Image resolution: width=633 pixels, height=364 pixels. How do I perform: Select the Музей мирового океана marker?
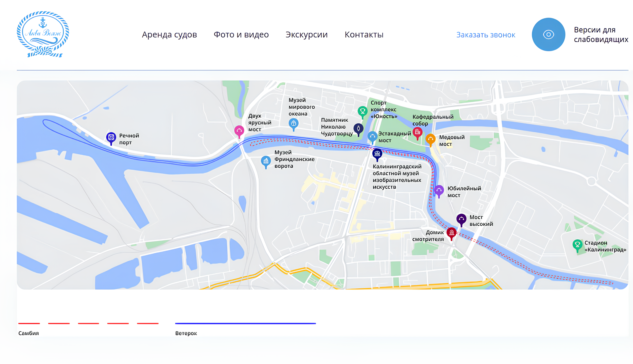[293, 123]
